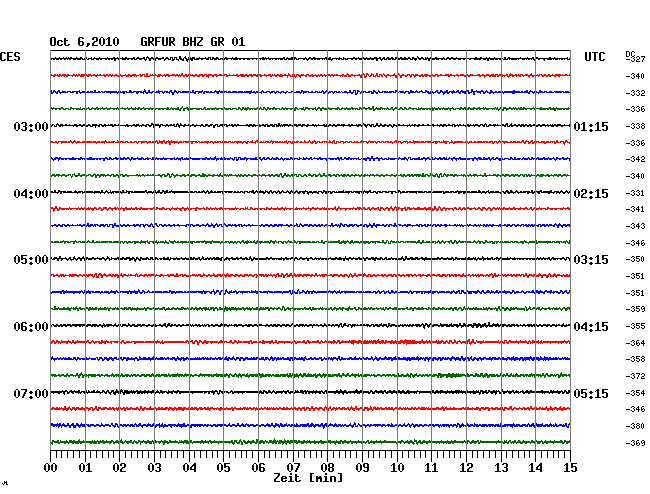The width and height of the screenshot is (650, 494).
Task: Select the UTC time label '03:15'
Action: coord(591,260)
